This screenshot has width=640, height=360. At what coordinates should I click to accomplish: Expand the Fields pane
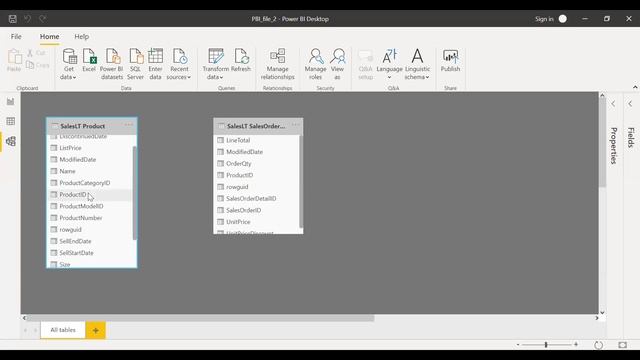630,104
